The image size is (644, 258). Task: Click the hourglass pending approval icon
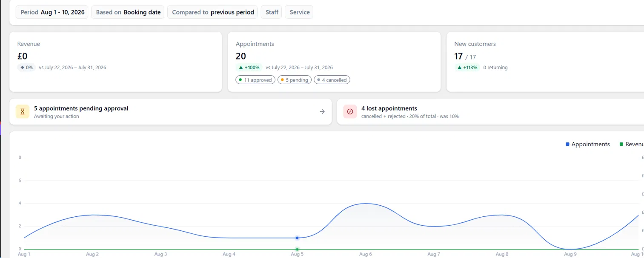(23, 112)
